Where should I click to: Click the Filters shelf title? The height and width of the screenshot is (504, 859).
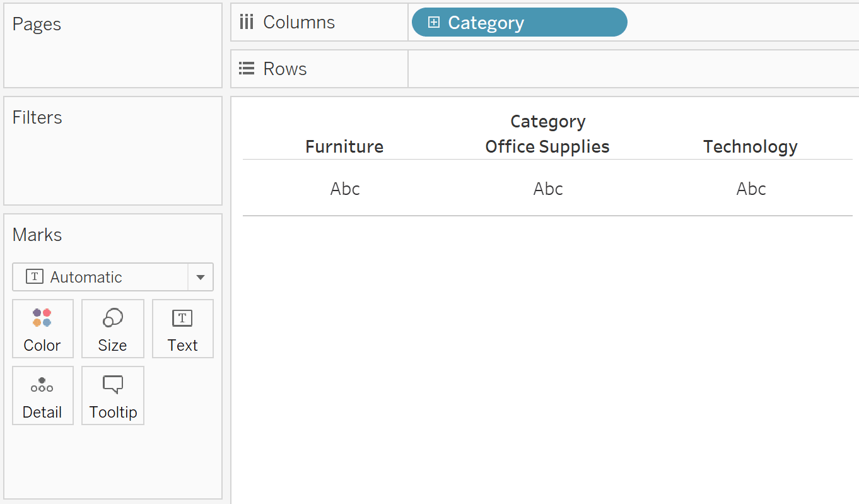[x=37, y=117]
